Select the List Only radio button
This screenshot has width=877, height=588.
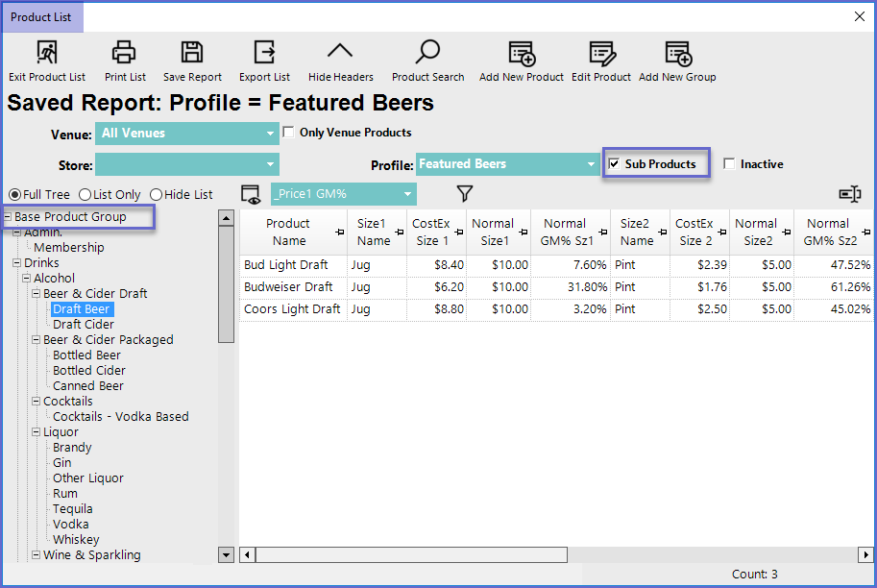85,195
